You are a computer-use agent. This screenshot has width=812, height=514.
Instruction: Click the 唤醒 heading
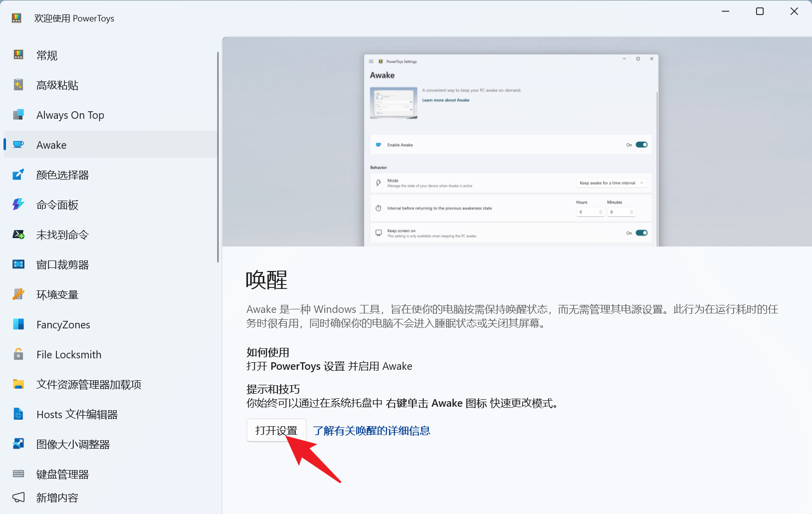tap(266, 280)
